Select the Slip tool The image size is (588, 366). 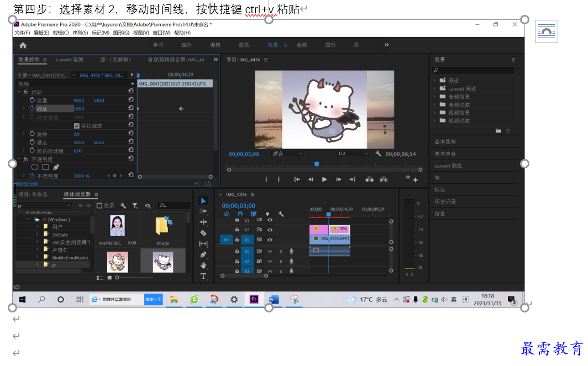point(203,244)
